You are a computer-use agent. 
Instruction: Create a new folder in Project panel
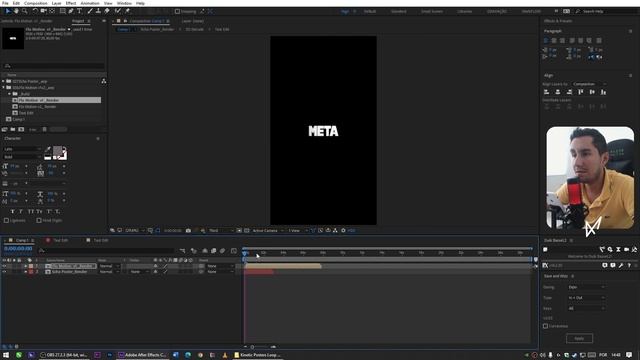tap(13, 129)
